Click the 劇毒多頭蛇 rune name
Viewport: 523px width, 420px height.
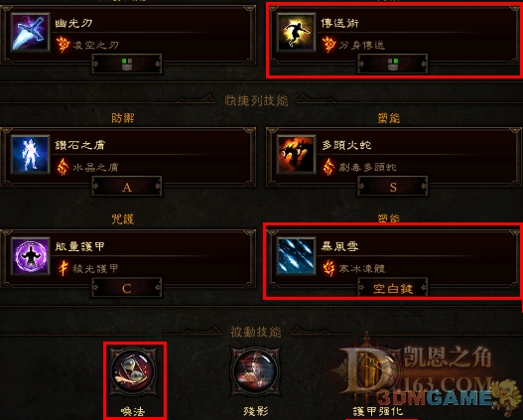[367, 167]
